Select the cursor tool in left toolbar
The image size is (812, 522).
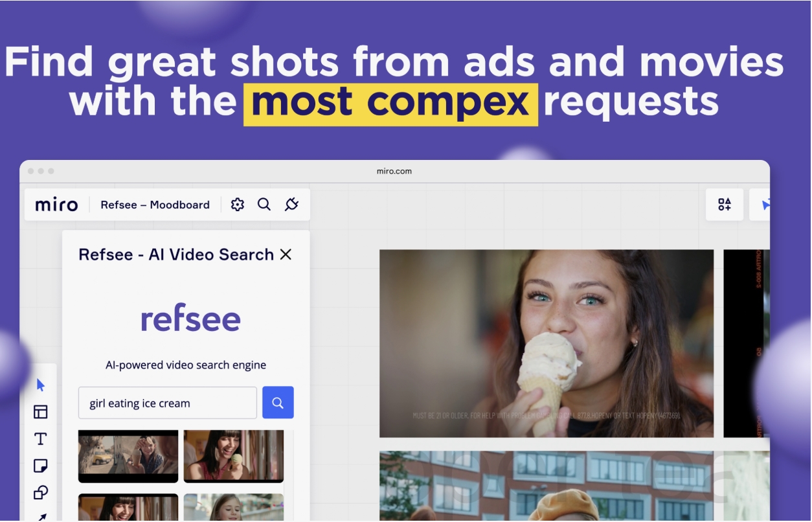[40, 385]
